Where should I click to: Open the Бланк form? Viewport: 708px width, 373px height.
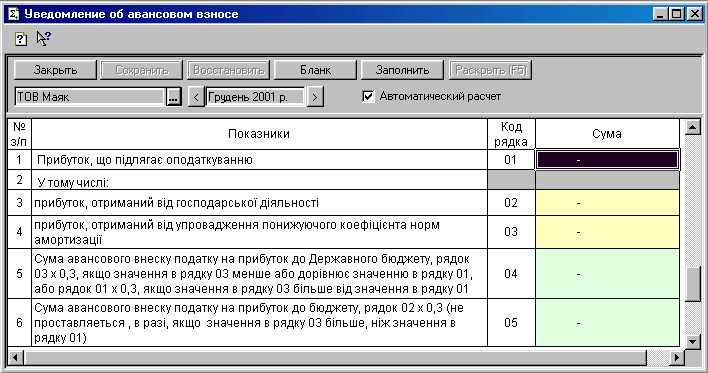(315, 70)
